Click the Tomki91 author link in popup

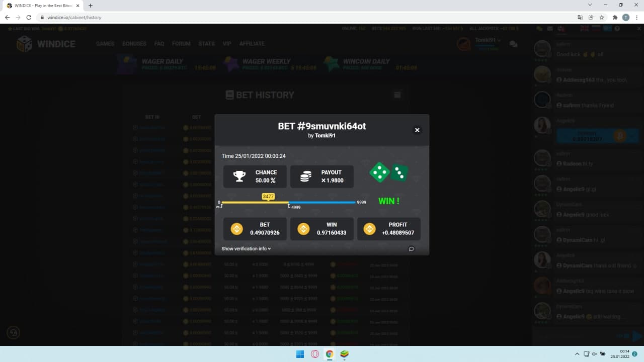pos(325,136)
